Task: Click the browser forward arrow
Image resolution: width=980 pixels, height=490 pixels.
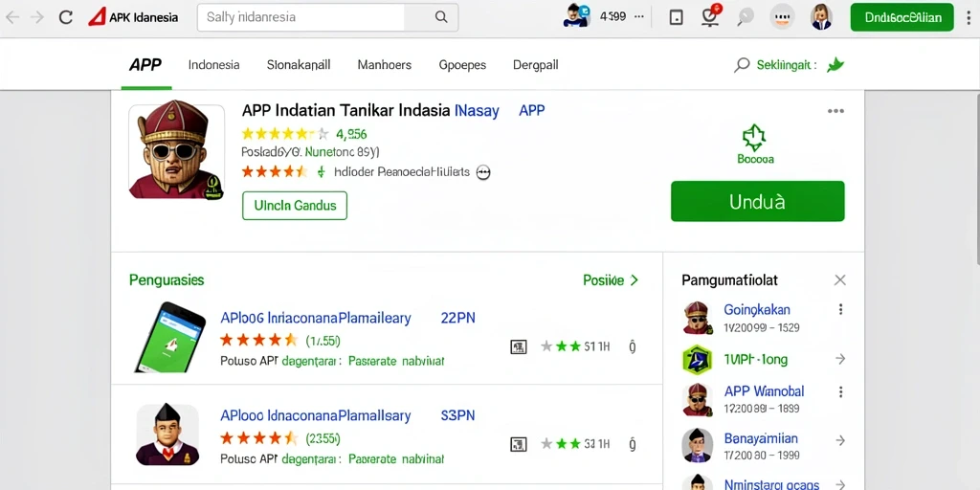Action: coord(37,17)
